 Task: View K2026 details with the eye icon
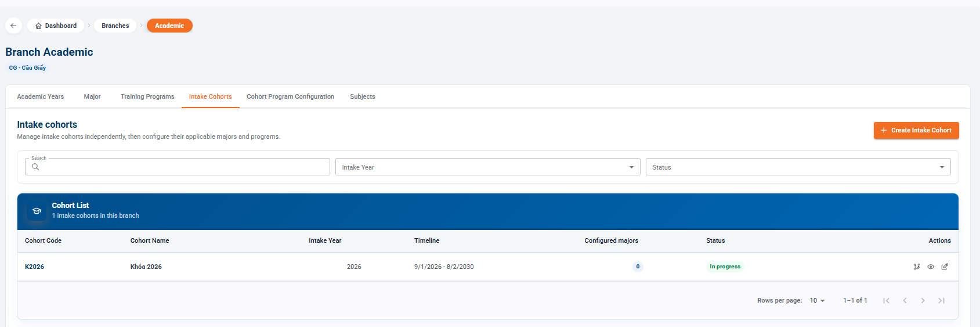(x=931, y=267)
